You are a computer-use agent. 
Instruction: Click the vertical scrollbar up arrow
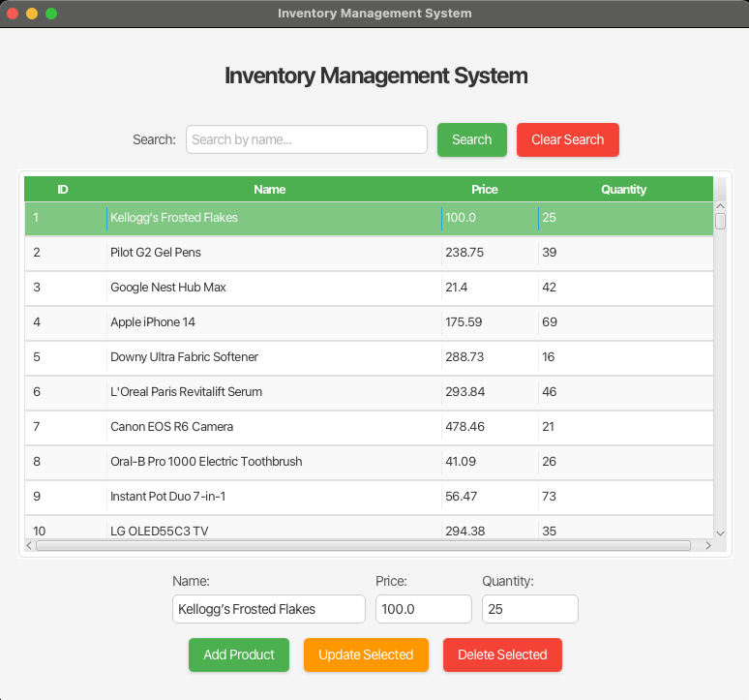720,206
